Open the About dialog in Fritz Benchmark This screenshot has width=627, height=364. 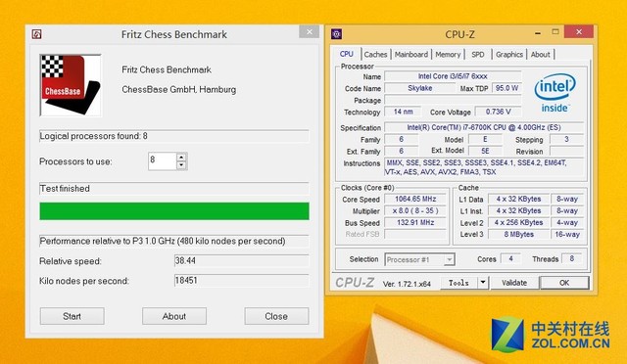pyautogui.click(x=174, y=316)
